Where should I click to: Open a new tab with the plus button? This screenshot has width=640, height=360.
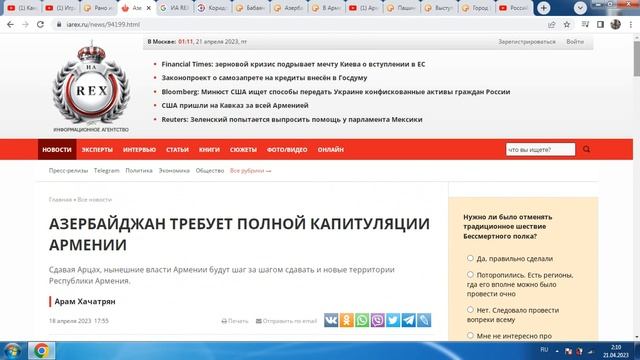point(543,8)
